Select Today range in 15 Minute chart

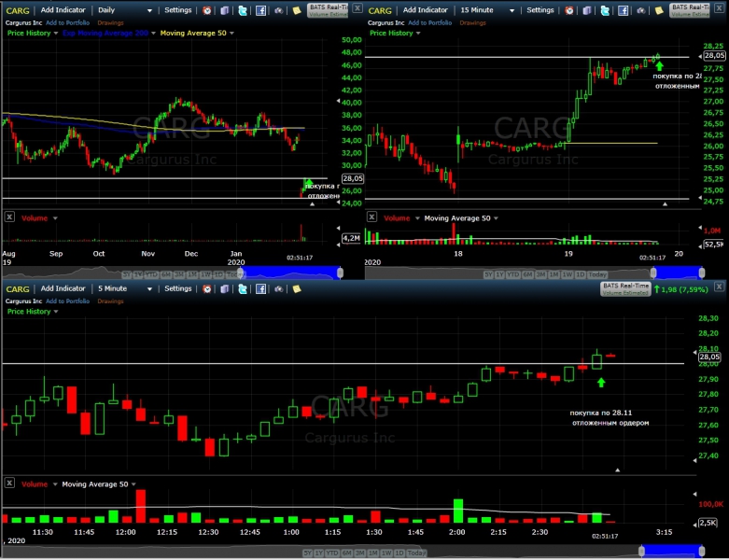[x=597, y=274]
